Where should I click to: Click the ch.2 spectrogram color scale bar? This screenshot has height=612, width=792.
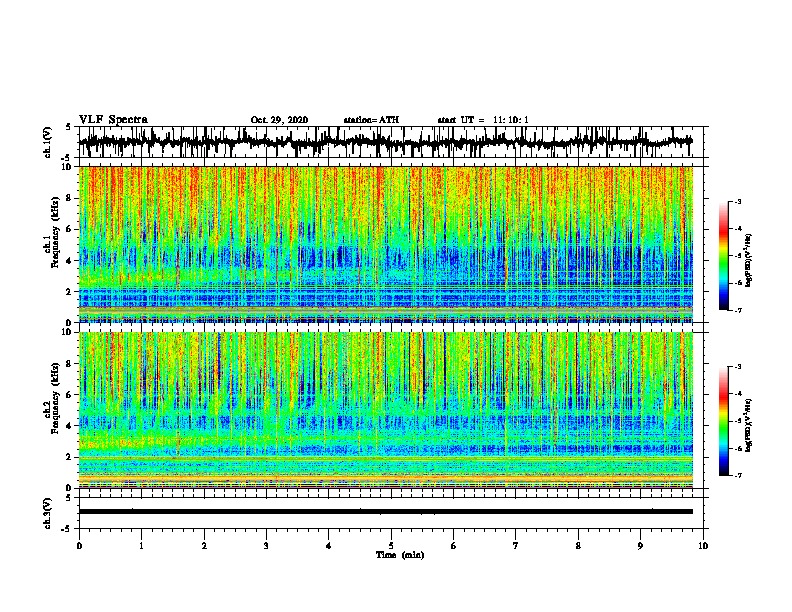coord(724,421)
